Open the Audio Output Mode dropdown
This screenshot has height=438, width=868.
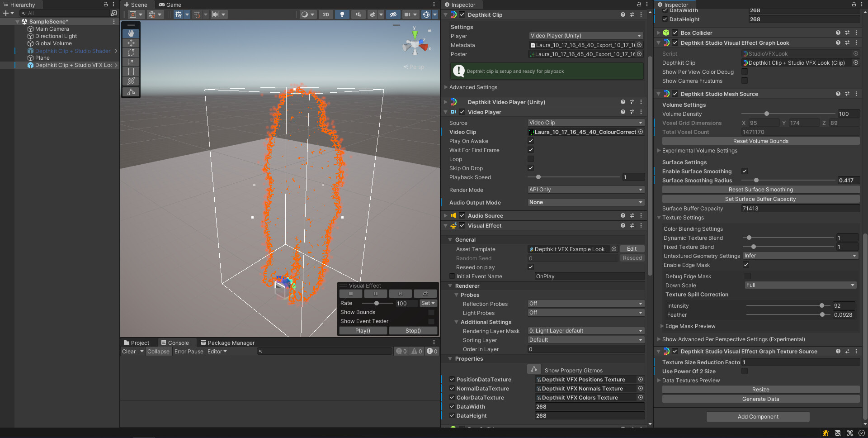pyautogui.click(x=585, y=202)
